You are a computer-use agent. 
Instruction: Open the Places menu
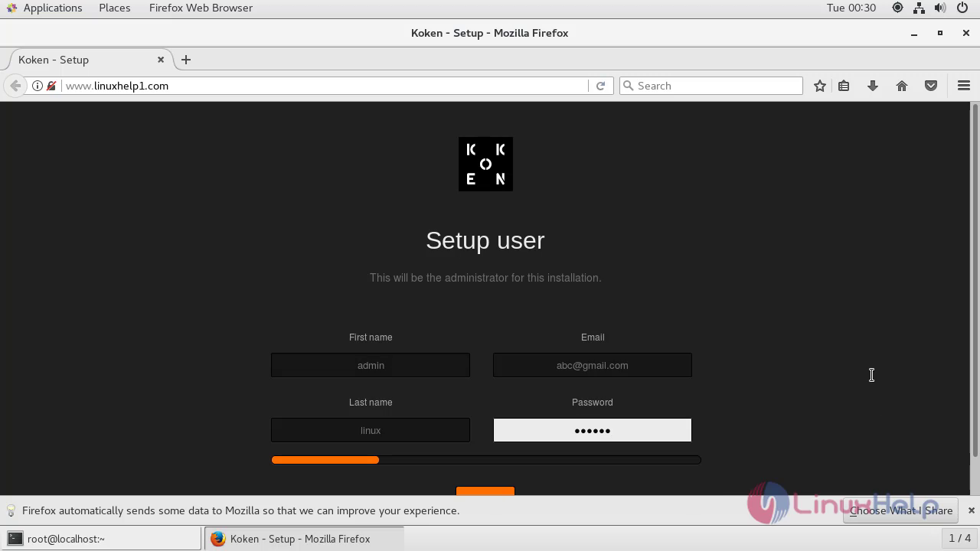pos(115,8)
